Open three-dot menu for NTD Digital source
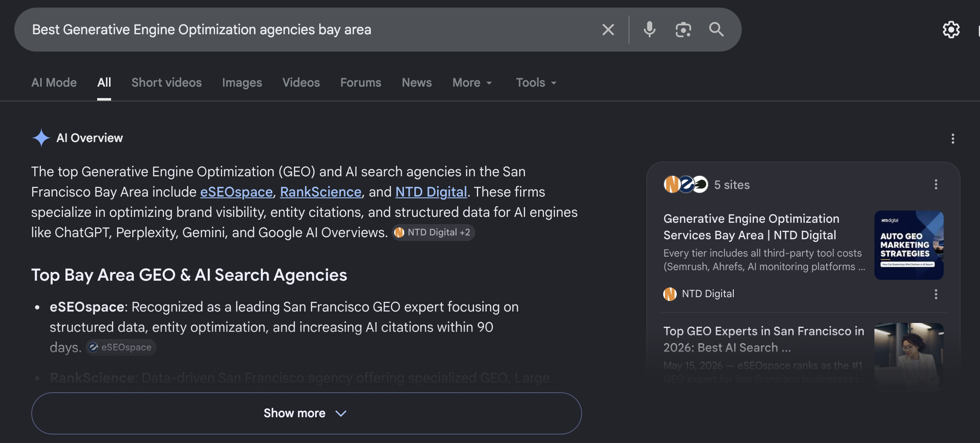Image resolution: width=980 pixels, height=443 pixels. [x=936, y=294]
